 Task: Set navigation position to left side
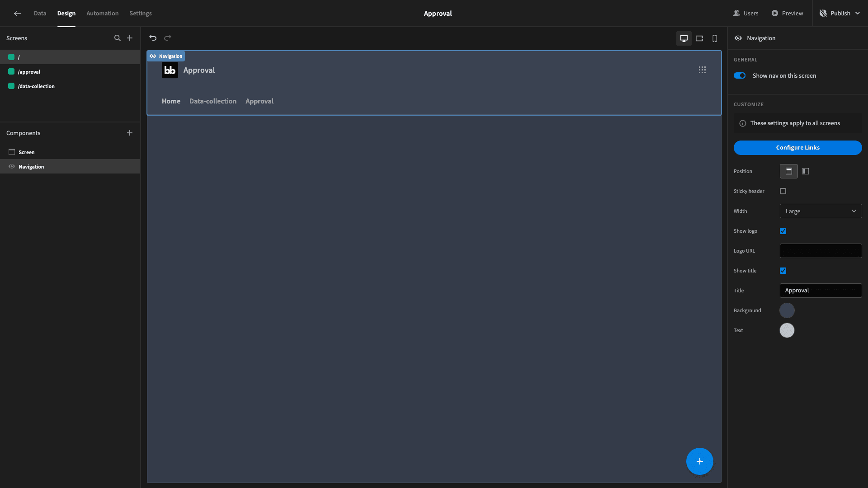point(806,171)
